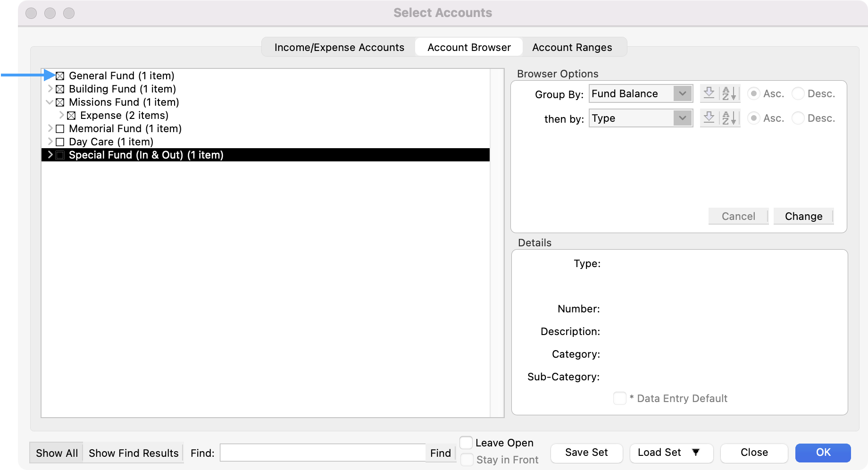The height and width of the screenshot is (470, 868).
Task: Click the down-arrow icon in the then by row
Action: coord(709,118)
